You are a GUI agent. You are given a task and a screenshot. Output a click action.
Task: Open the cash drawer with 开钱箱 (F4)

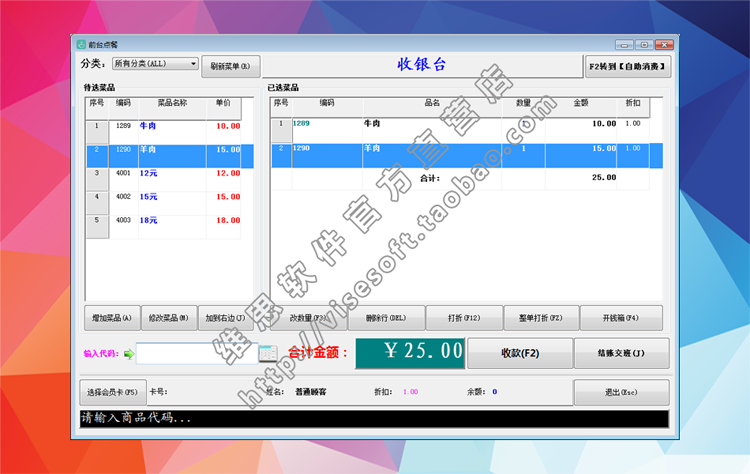[x=620, y=318]
